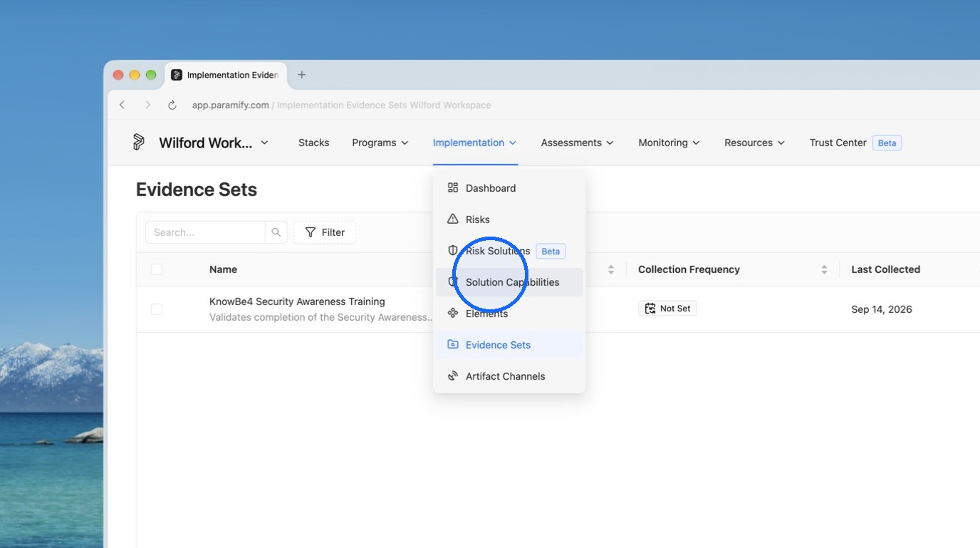Open the Assessments dropdown menu
The width and height of the screenshot is (980, 548).
577,143
